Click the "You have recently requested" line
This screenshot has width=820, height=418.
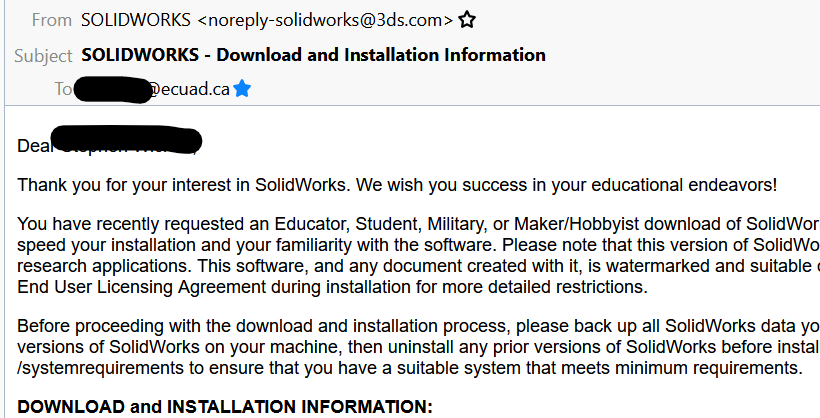pyautogui.click(x=418, y=224)
